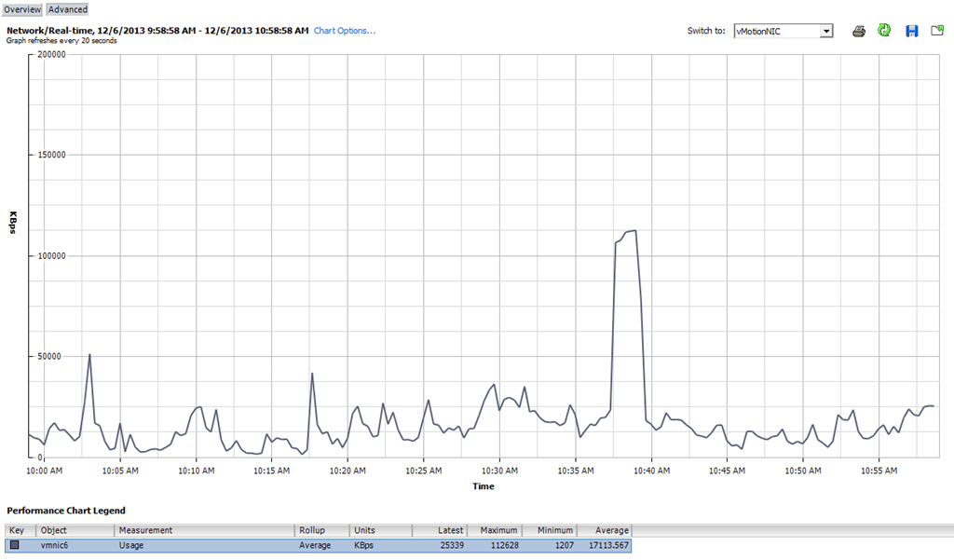954x560 pixels.
Task: Sort legend by Object column header
Action: coord(75,530)
